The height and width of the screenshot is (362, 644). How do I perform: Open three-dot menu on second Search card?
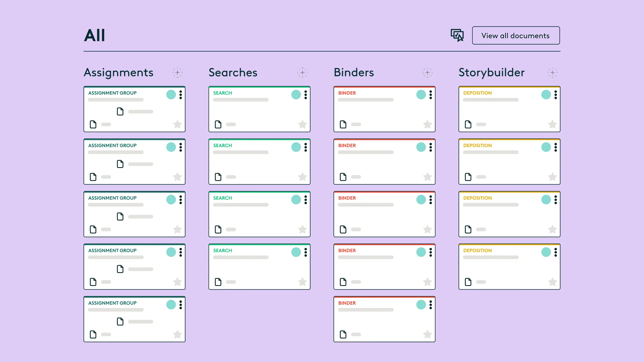[306, 147]
